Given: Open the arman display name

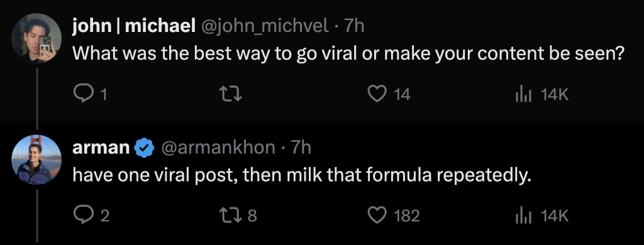Looking at the screenshot, I should pyautogui.click(x=101, y=148).
